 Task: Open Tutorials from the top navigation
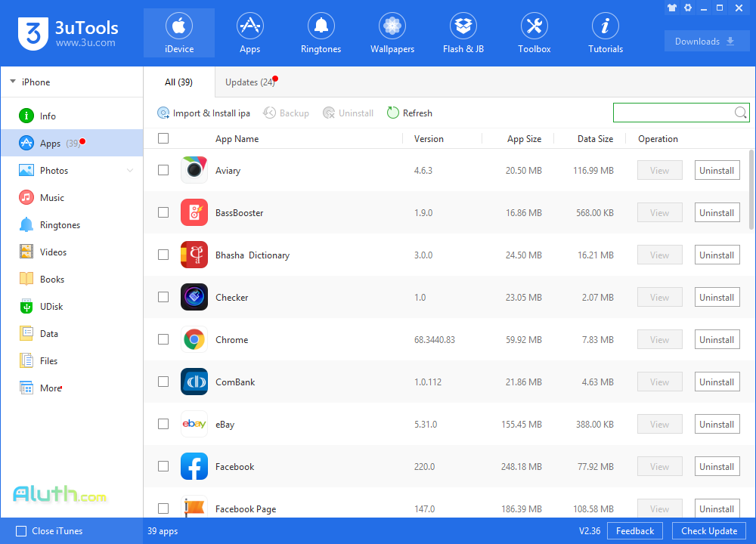[605, 32]
